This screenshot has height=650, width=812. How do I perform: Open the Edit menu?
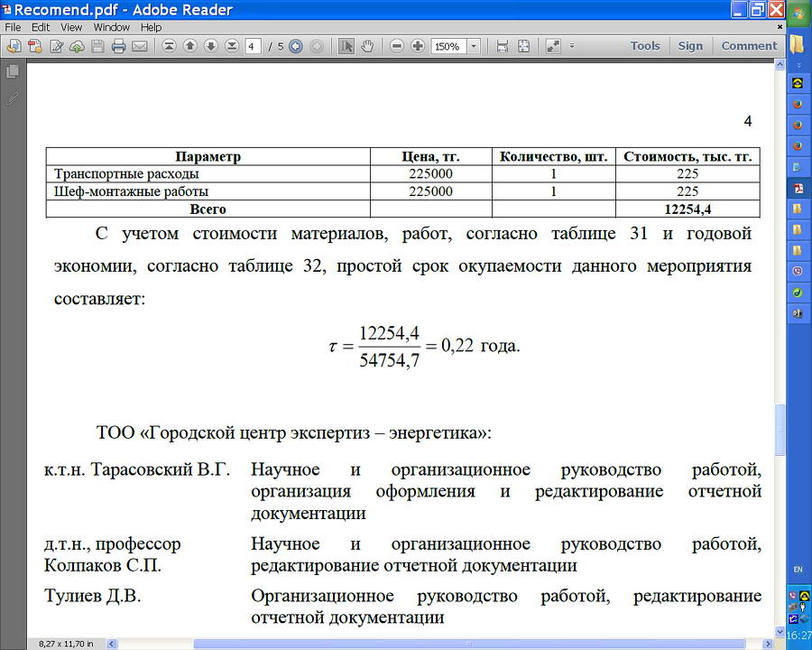pos(41,27)
